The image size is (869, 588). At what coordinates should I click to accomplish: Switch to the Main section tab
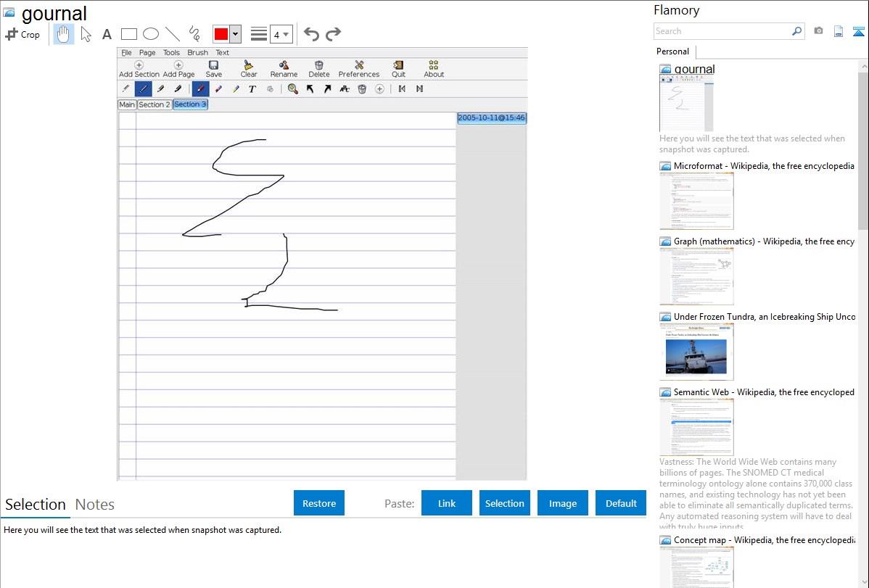[x=127, y=104]
